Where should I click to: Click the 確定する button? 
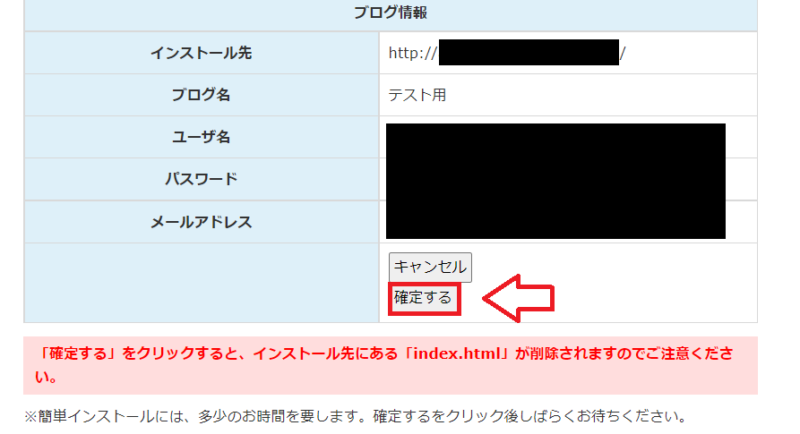[423, 298]
